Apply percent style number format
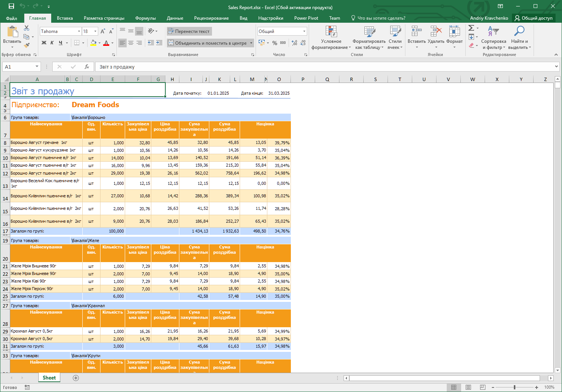The width and height of the screenshot is (562, 392). click(275, 43)
